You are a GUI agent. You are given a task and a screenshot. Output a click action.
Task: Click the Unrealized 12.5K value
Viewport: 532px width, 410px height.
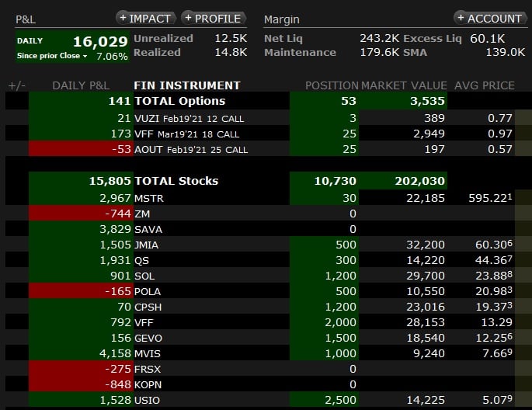click(x=231, y=38)
